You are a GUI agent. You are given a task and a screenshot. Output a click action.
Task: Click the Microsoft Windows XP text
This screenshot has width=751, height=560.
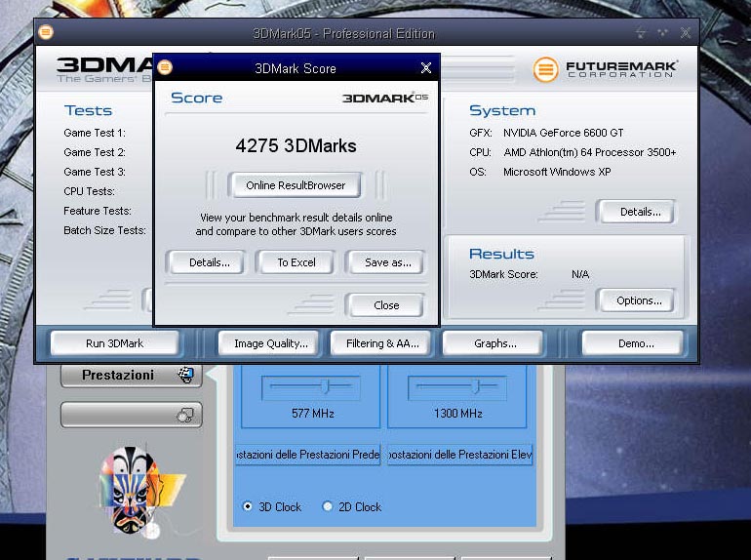tap(557, 172)
